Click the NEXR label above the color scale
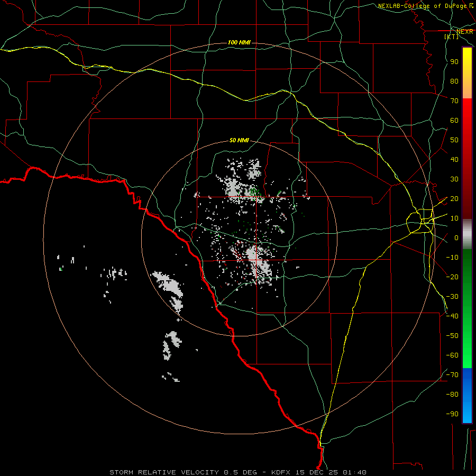Screen dimensions: 476x476 (x=465, y=32)
